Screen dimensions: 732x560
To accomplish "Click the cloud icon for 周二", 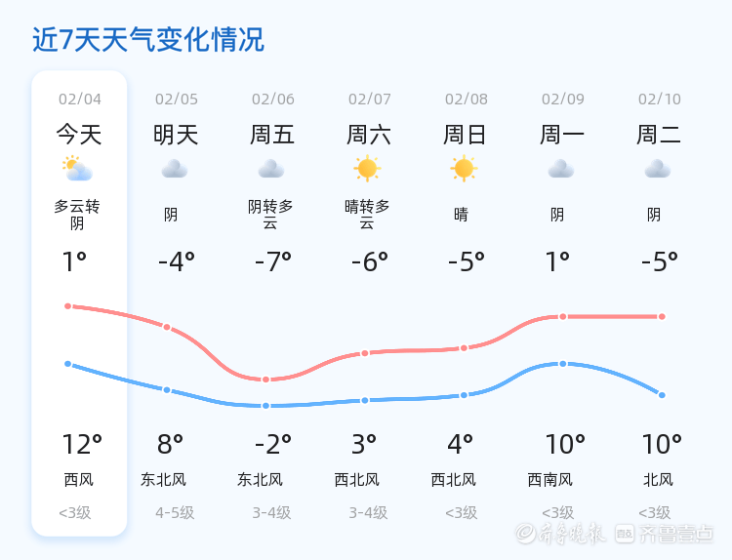I will 657,169.
